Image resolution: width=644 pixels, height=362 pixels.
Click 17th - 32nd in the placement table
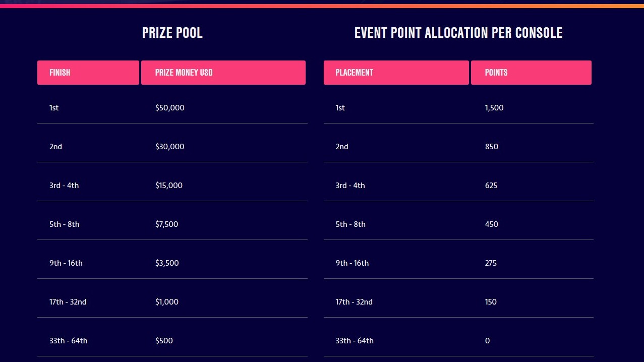tap(354, 302)
